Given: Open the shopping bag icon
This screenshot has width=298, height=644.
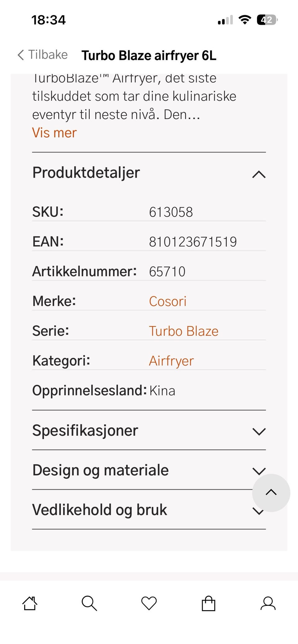Looking at the screenshot, I should coord(208,603).
